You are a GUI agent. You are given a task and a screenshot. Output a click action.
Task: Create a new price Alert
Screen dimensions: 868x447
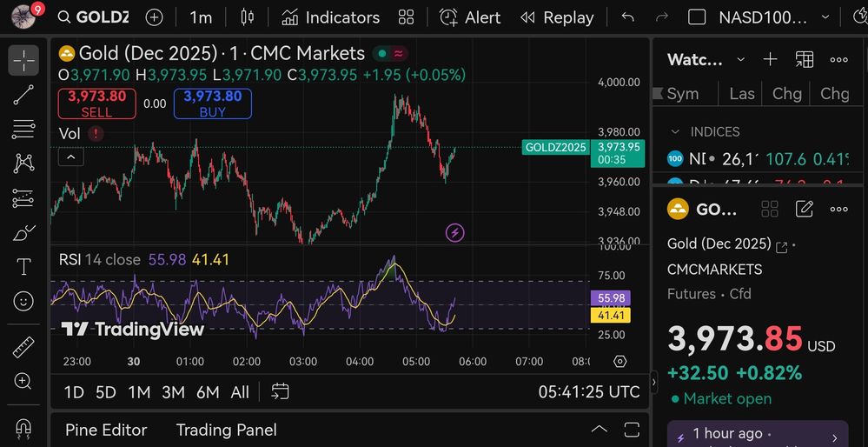pos(470,17)
